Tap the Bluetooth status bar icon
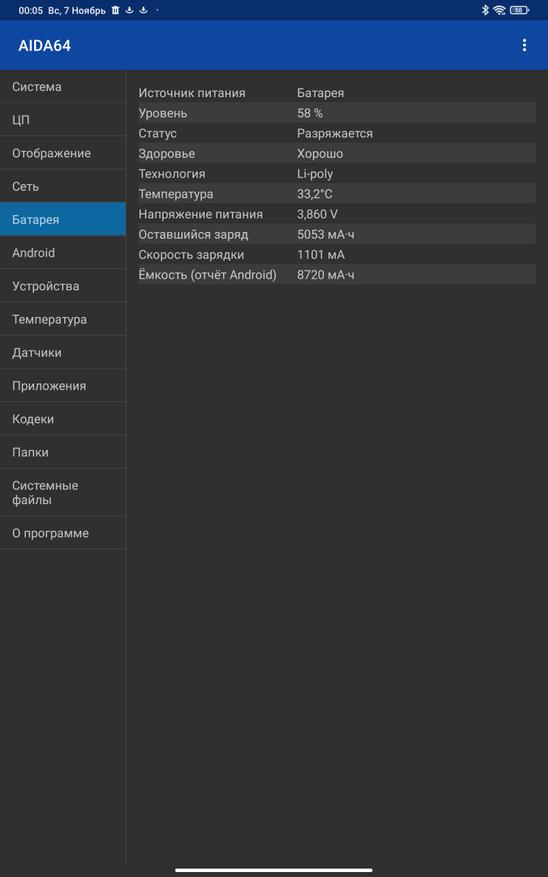 (x=485, y=10)
